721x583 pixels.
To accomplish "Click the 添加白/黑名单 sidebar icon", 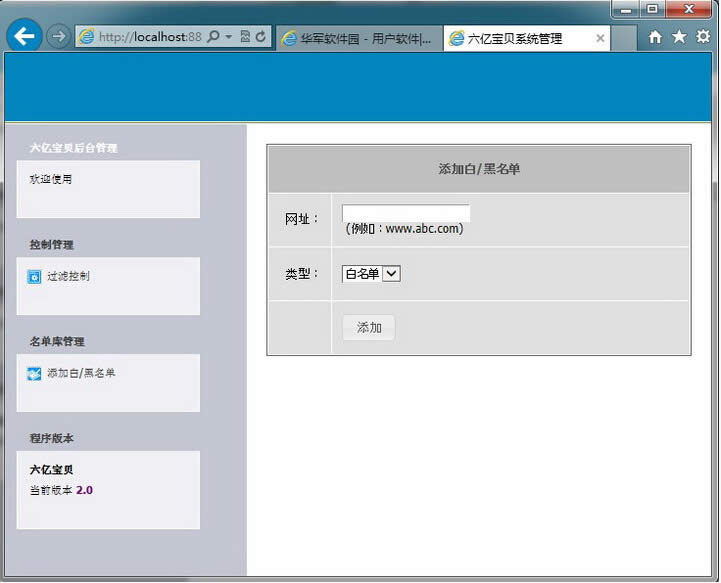I will coord(34,374).
